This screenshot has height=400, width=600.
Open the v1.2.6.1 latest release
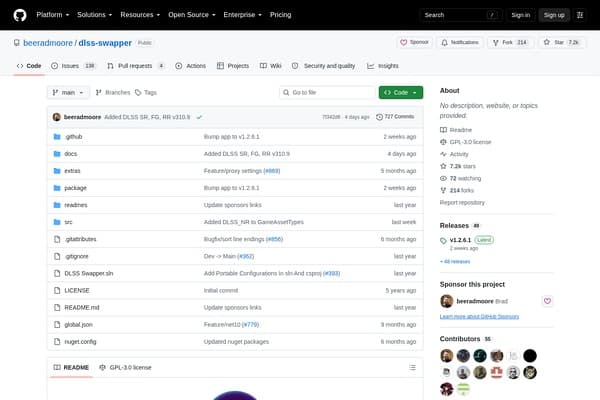pos(460,240)
